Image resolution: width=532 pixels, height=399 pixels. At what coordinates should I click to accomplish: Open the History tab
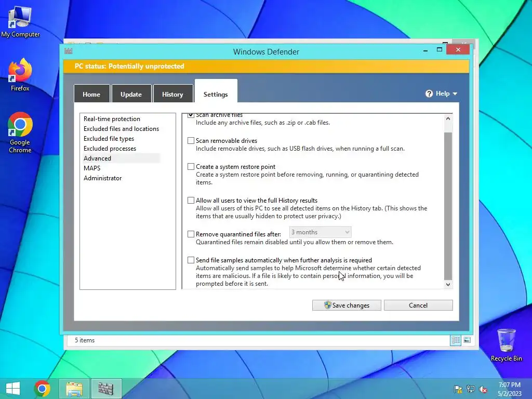(172, 94)
